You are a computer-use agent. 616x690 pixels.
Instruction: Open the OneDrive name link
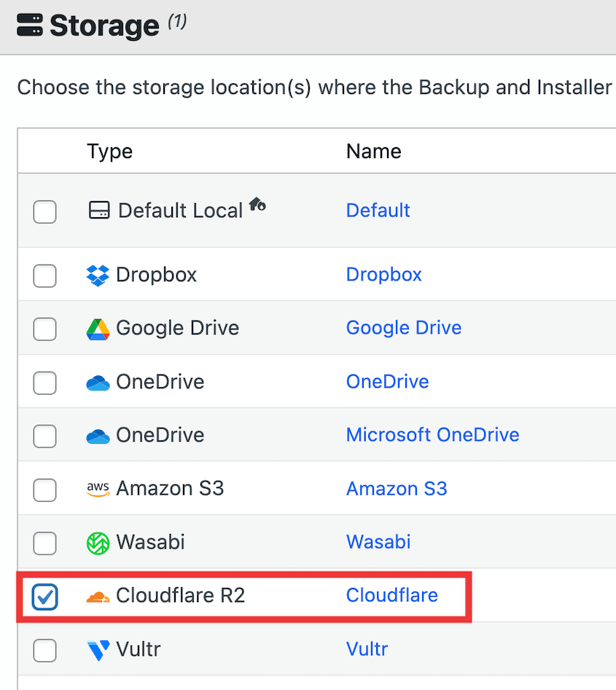tap(388, 382)
